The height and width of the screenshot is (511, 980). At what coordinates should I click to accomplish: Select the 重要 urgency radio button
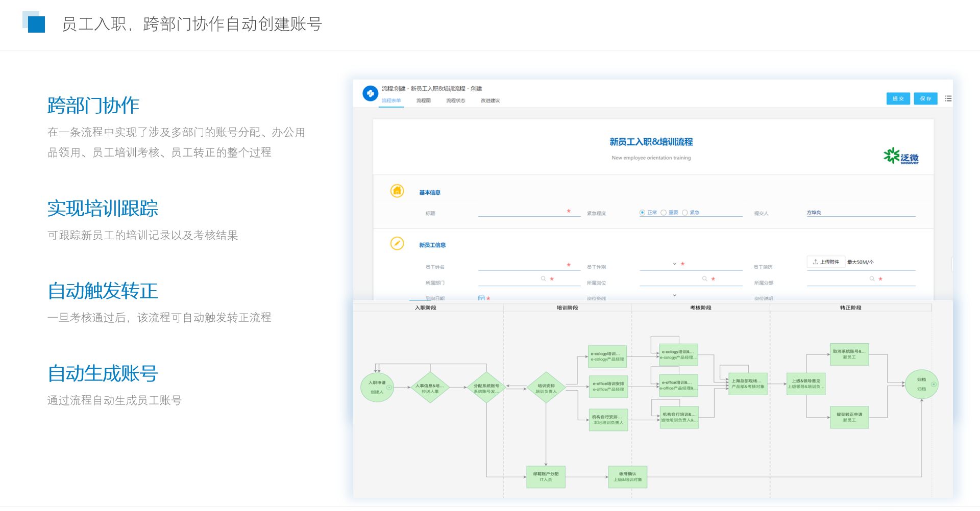coord(664,213)
